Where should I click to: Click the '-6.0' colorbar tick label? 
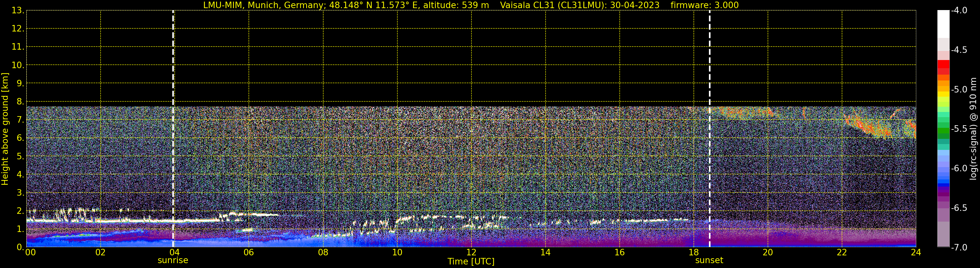coord(959,168)
